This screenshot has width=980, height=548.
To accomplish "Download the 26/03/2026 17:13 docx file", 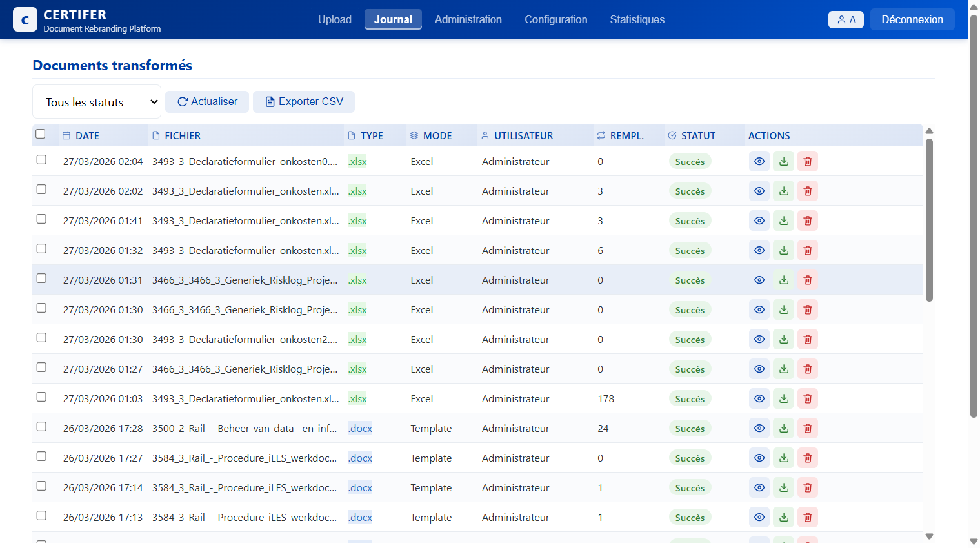I will click(783, 517).
